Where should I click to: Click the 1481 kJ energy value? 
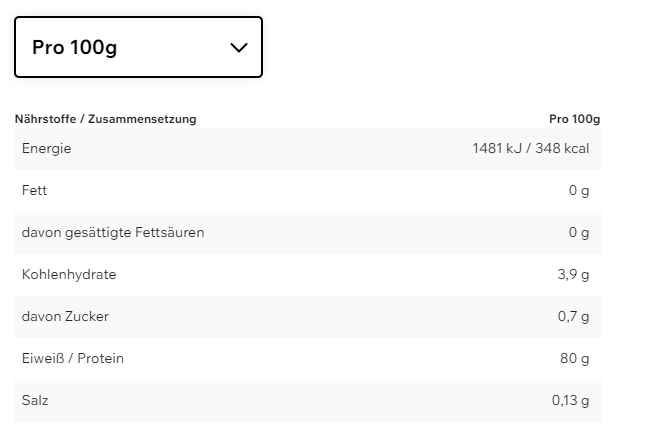click(496, 149)
